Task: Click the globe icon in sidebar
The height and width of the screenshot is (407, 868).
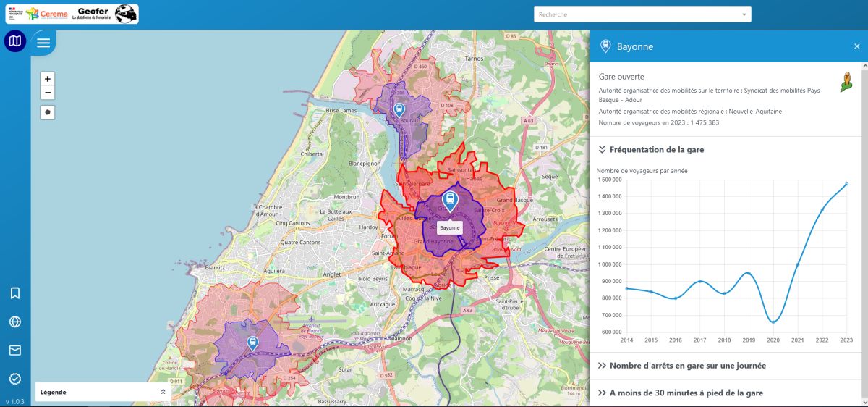Action: click(x=15, y=322)
